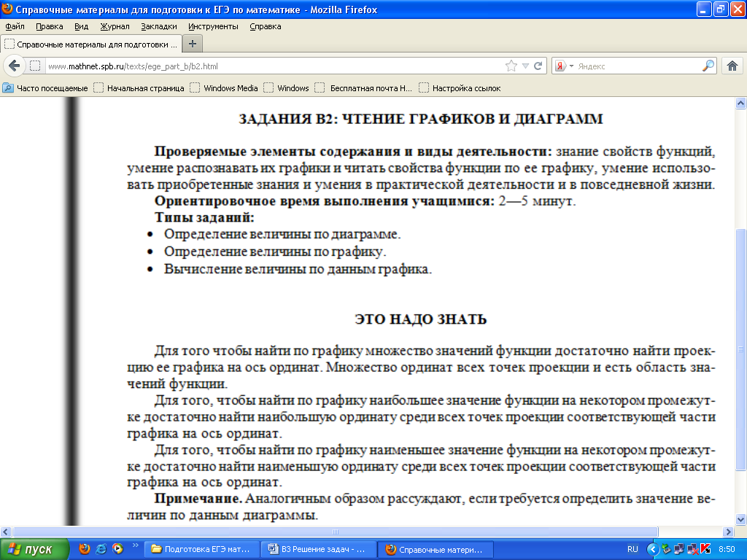Image resolution: width=747 pixels, height=560 pixels.
Task: Open the Правка menu
Action: (50, 26)
